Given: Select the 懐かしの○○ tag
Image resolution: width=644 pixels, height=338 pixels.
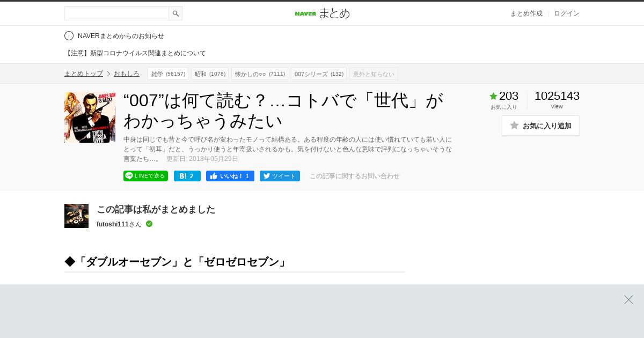Looking at the screenshot, I should (x=260, y=74).
